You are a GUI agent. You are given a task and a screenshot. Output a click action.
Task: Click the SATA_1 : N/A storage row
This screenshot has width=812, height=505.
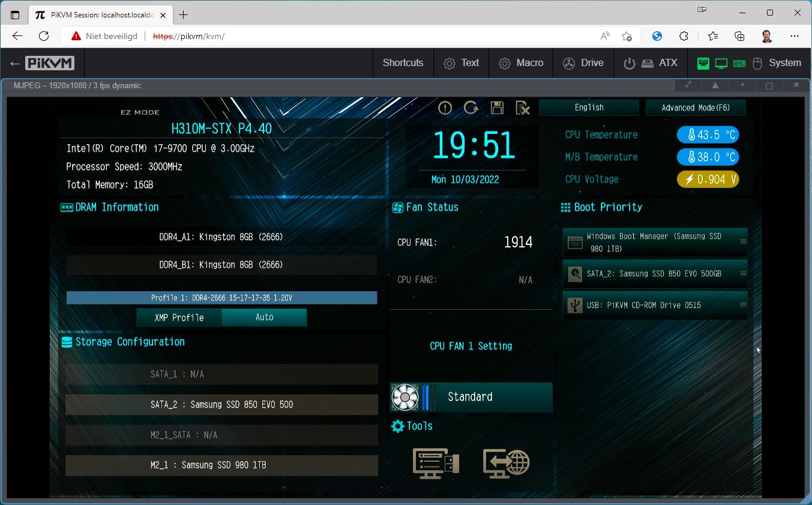pyautogui.click(x=221, y=374)
